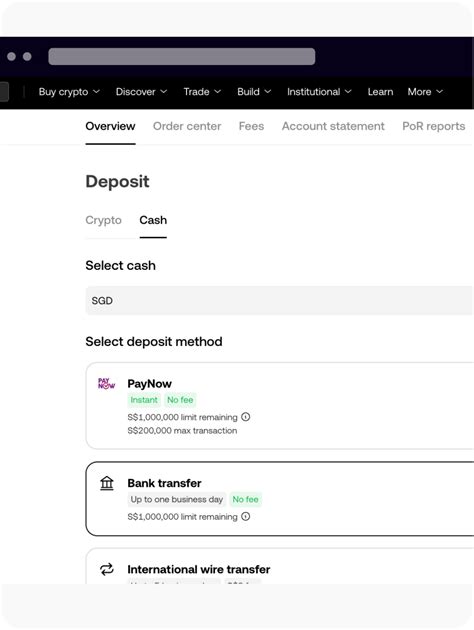The width and height of the screenshot is (474, 630).
Task: Click the PayNow 'Instant' badge
Action: tap(144, 400)
